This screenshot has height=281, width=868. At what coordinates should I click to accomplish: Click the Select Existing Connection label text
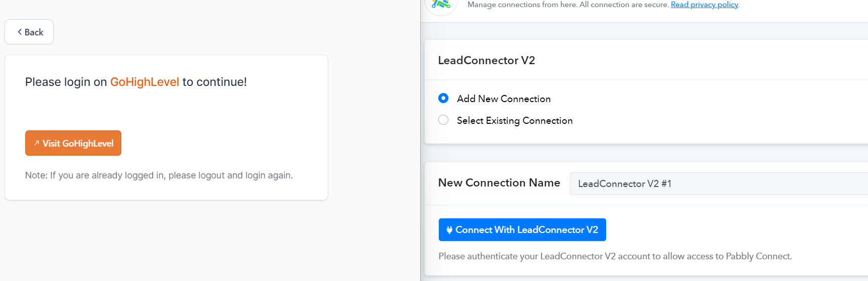515,121
